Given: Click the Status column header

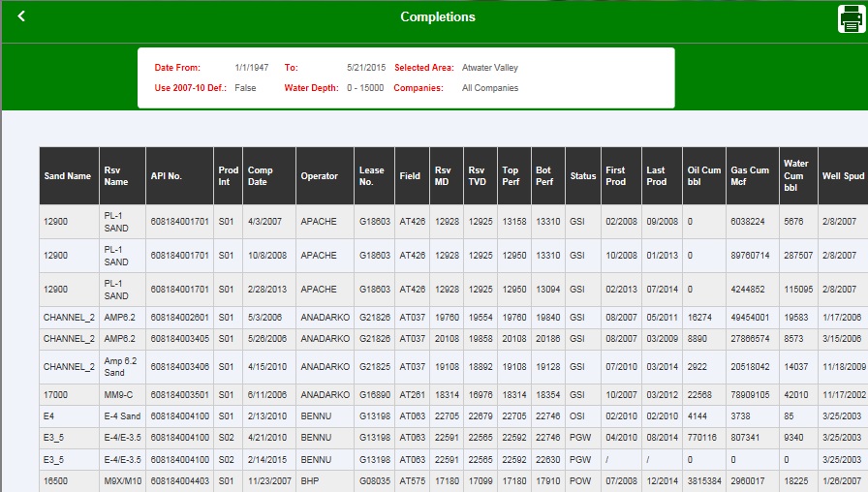Looking at the screenshot, I should 583,176.
